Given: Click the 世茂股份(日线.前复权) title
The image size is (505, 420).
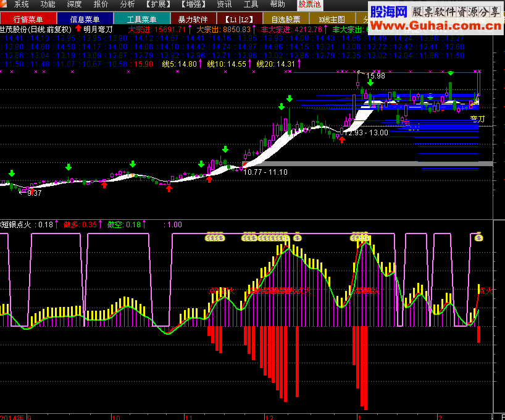Looking at the screenshot, I should click(x=36, y=30).
